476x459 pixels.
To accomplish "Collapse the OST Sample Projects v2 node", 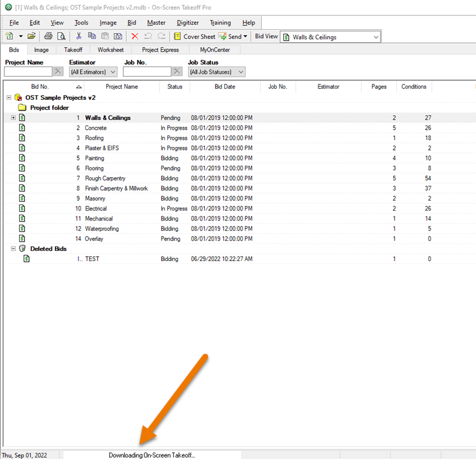I will 9,98.
